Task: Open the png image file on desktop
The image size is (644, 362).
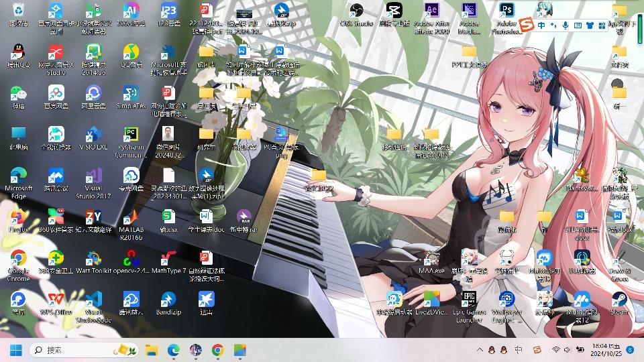Action: (x=281, y=142)
